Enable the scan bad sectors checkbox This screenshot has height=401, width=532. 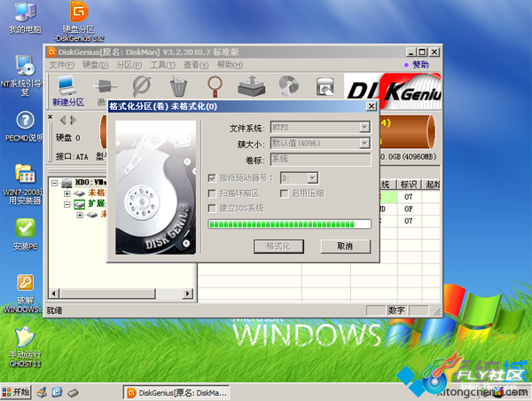point(212,193)
